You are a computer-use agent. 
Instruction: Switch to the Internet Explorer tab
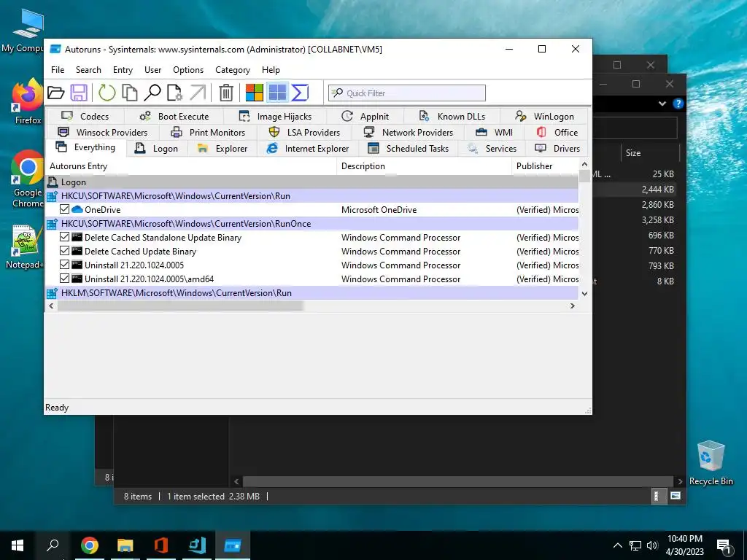point(308,149)
